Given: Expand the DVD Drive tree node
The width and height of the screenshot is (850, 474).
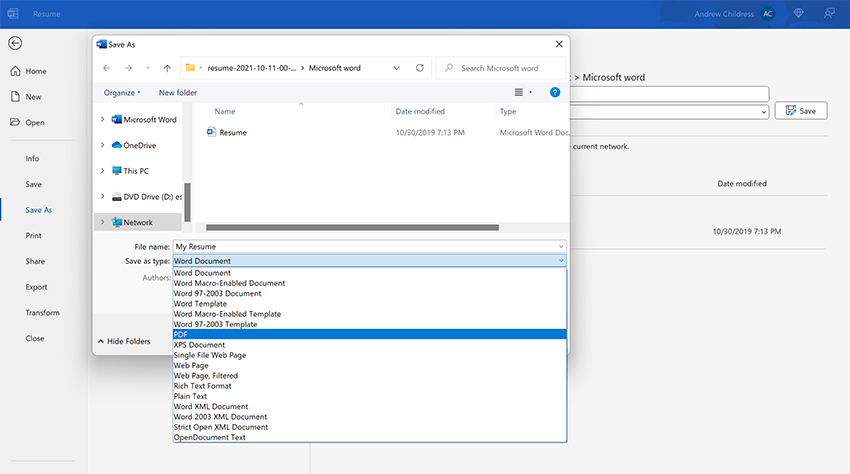Looking at the screenshot, I should point(102,196).
